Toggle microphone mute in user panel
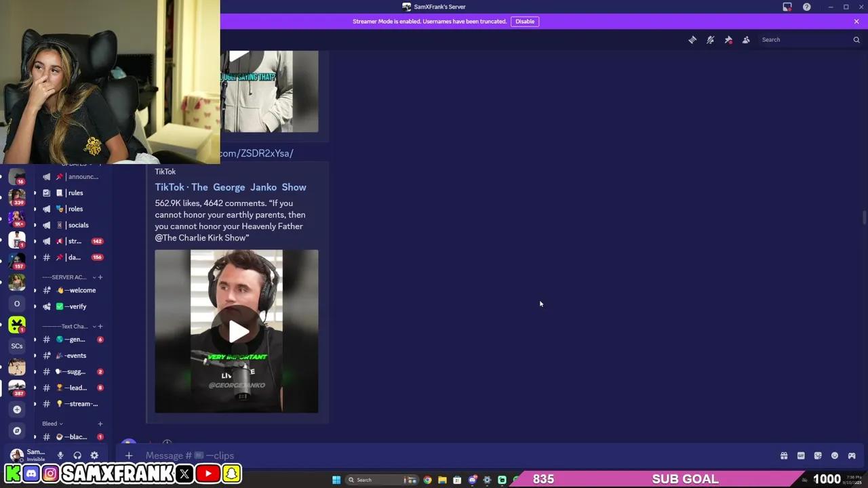Screen dimensions: 868x488 [x=60, y=456]
